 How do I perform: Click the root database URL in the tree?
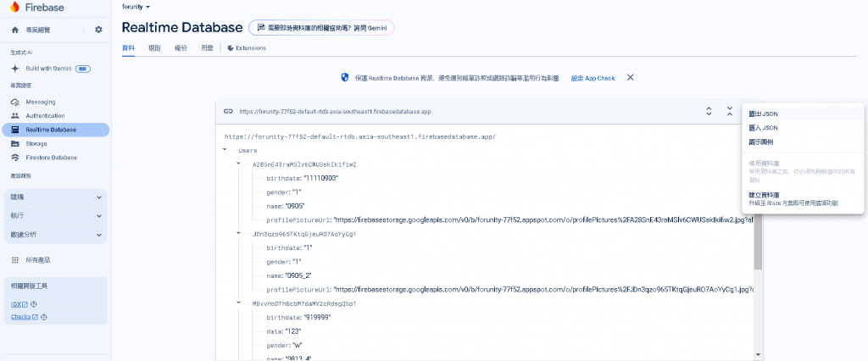(x=359, y=136)
